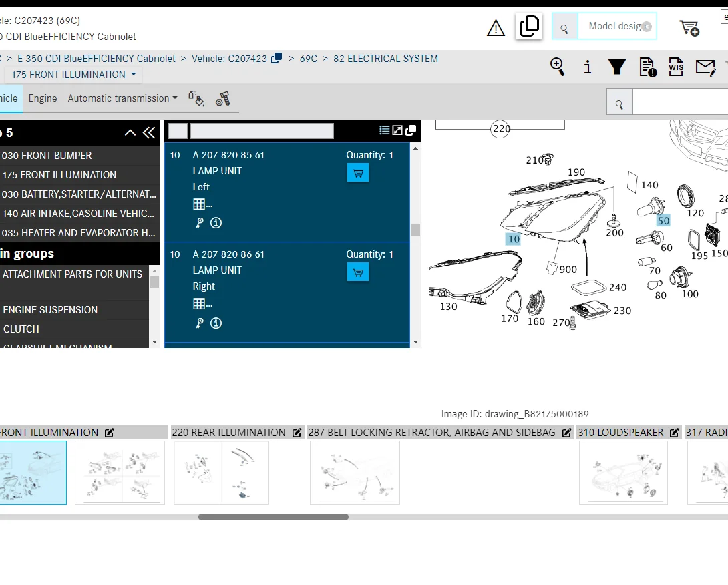Screen dimensions: 728x585
Task: Click main groups list scroll up arrow
Action: [x=154, y=270]
